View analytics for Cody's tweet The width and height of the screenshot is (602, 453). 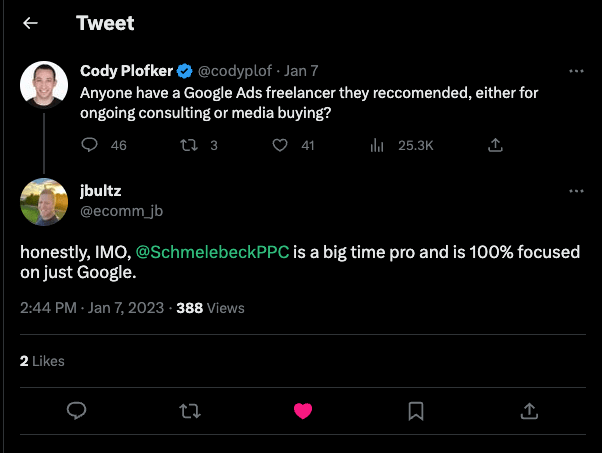click(x=378, y=145)
